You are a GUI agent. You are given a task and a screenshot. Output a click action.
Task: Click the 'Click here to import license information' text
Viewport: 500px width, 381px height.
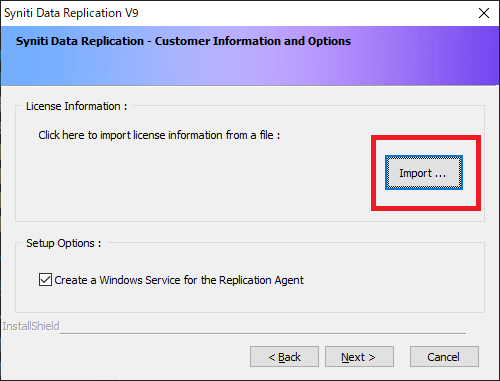pyautogui.click(x=159, y=135)
